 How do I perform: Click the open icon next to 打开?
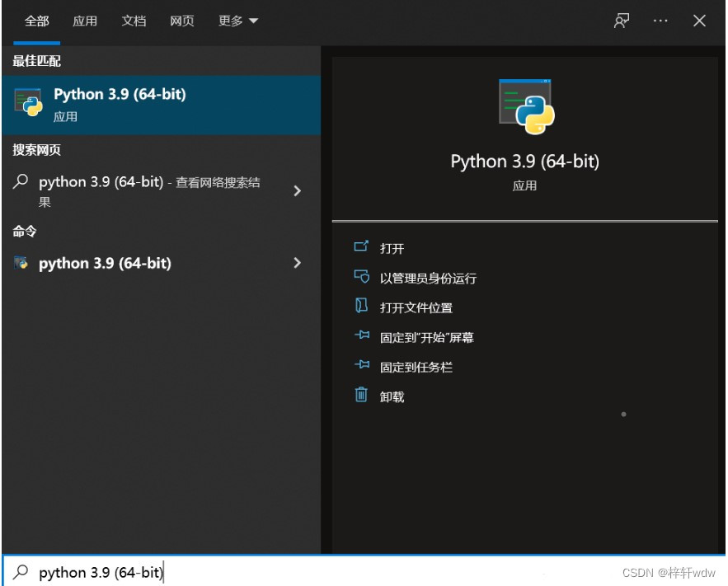coord(361,246)
